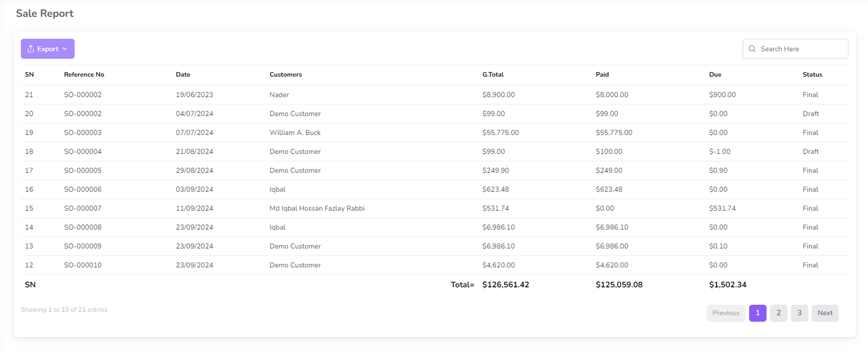Sort by Reference No column header
The height and width of the screenshot is (352, 868).
point(84,74)
